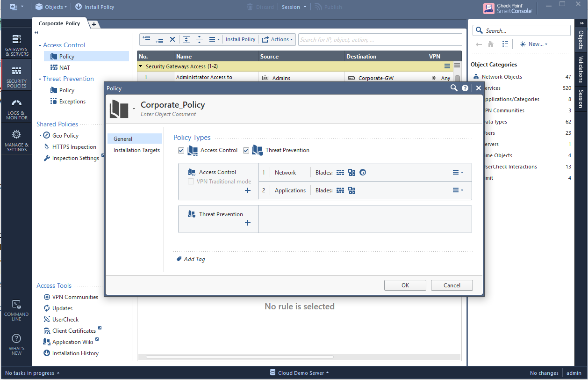Click the back arrow in Objects panel
Image resolution: width=588 pixels, height=380 pixels.
(479, 44)
